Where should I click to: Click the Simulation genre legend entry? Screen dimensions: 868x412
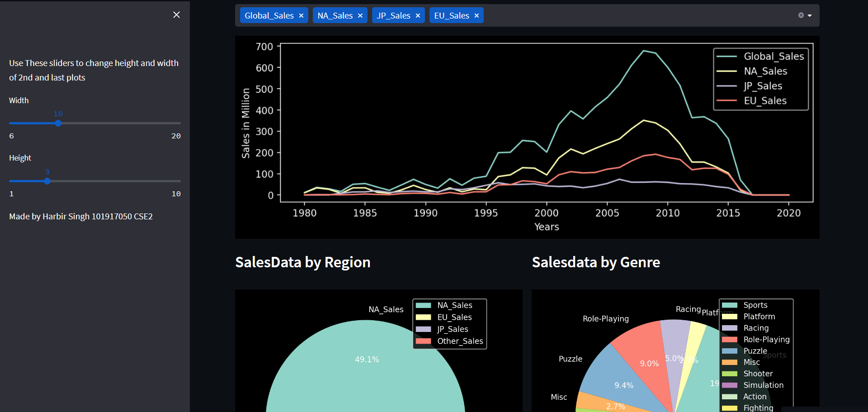(753, 385)
